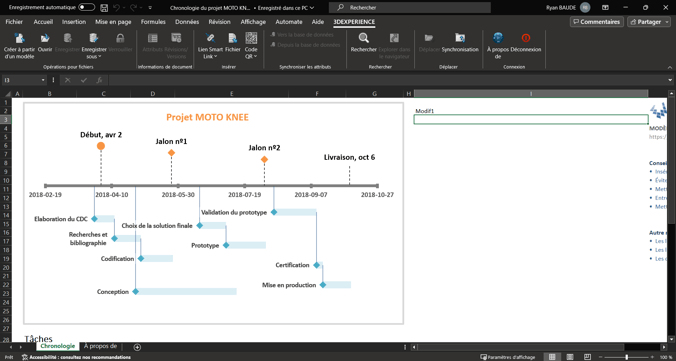
Task: Open the Partager dropdown button
Action: click(x=650, y=22)
